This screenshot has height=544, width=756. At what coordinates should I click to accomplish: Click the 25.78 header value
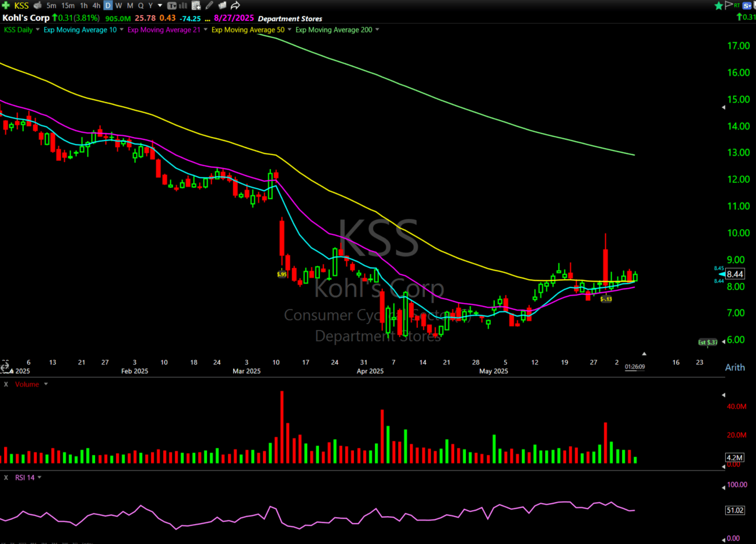click(145, 18)
